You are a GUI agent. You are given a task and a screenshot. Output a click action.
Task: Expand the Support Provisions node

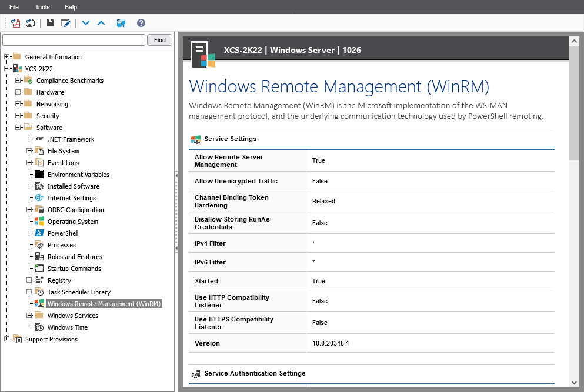tap(6, 339)
